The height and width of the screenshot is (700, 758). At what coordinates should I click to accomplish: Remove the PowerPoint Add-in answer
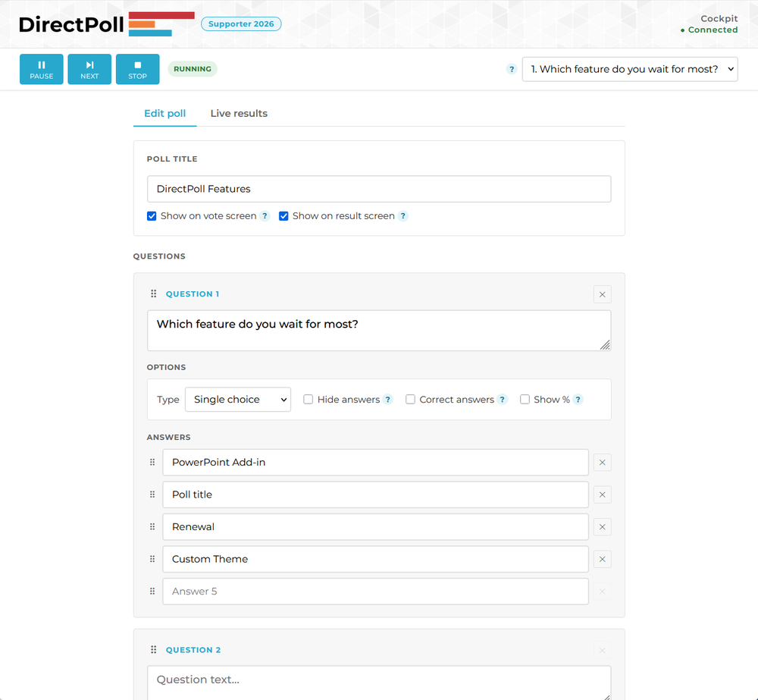[603, 463]
